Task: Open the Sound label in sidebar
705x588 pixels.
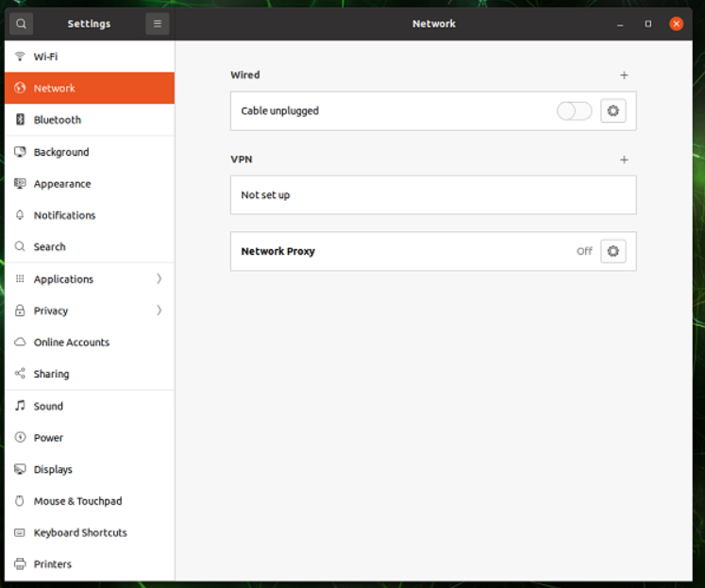Action: coord(48,406)
